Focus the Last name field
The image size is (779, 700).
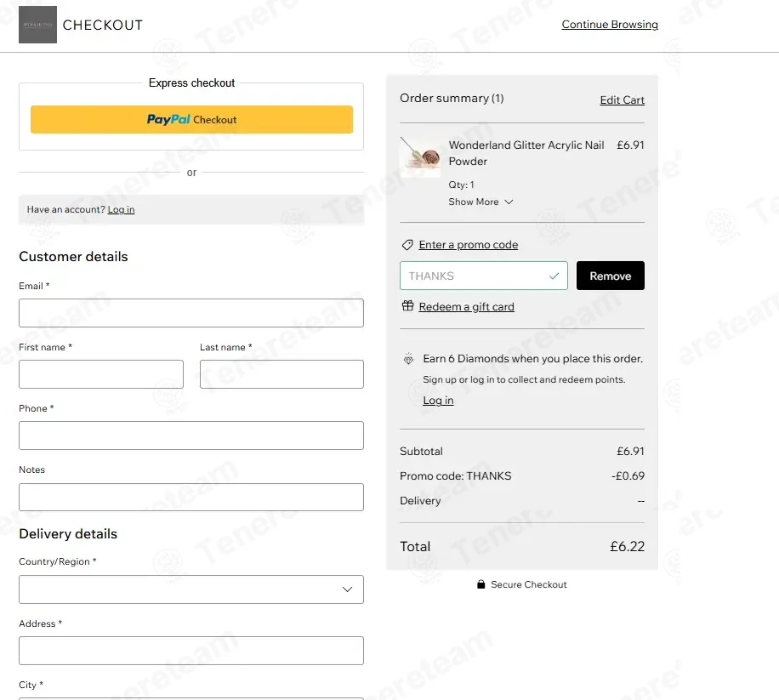pyautogui.click(x=281, y=374)
